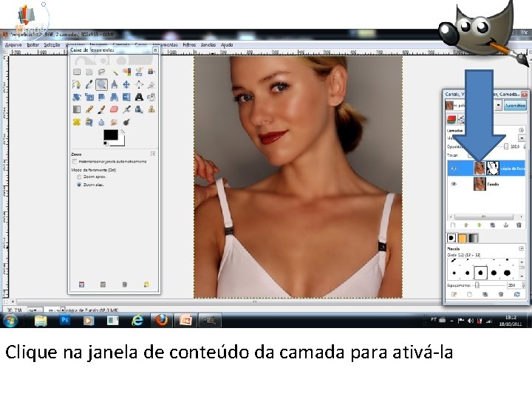Switch to the Gradients tab in brushes dock
The height and width of the screenshot is (399, 532).
point(473,238)
